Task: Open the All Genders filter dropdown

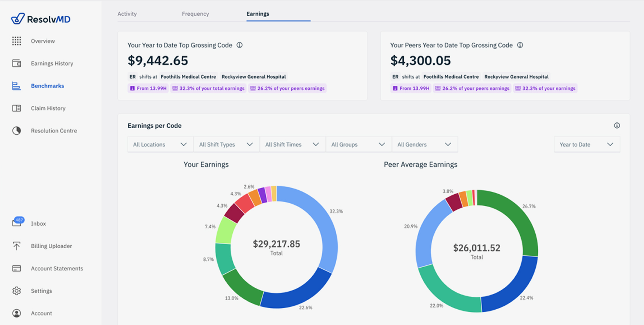Action: click(x=424, y=144)
